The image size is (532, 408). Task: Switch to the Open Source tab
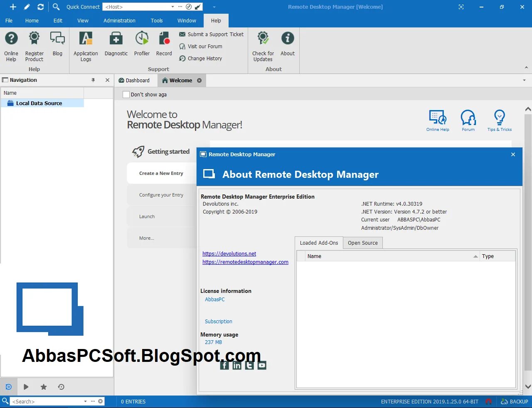(363, 243)
